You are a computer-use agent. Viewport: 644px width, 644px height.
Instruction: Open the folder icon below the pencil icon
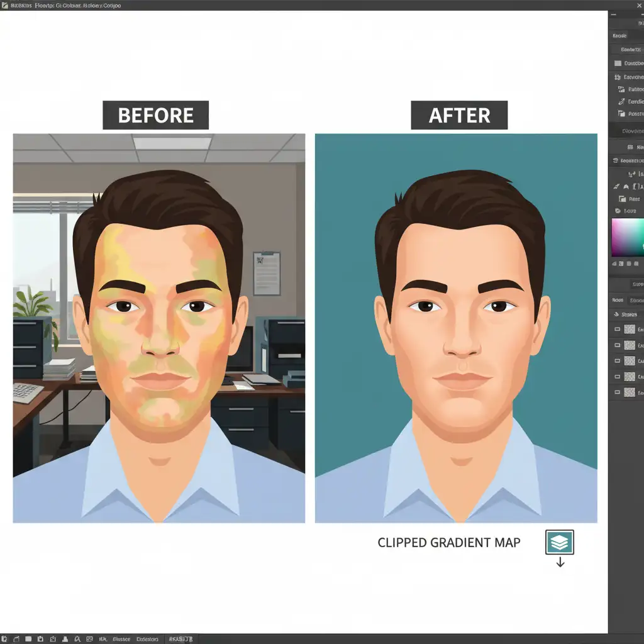621,114
